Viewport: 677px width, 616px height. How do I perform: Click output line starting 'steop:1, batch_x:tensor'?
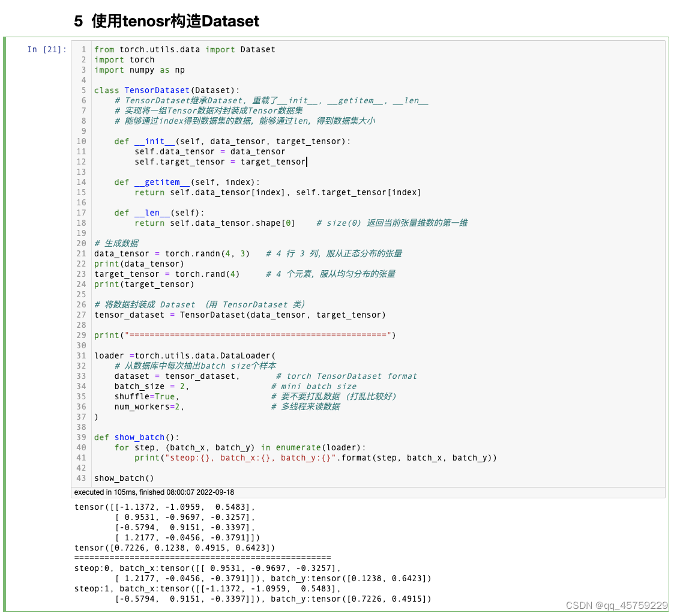207,589
